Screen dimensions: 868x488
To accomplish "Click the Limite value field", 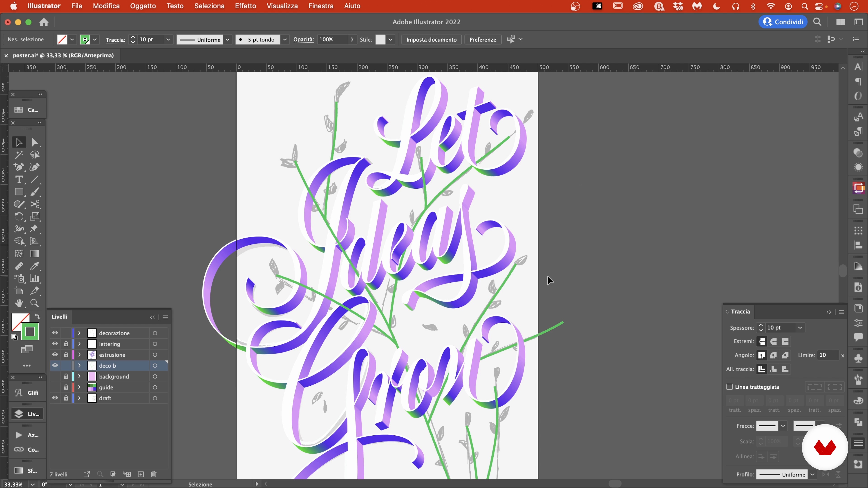I will pos(828,355).
